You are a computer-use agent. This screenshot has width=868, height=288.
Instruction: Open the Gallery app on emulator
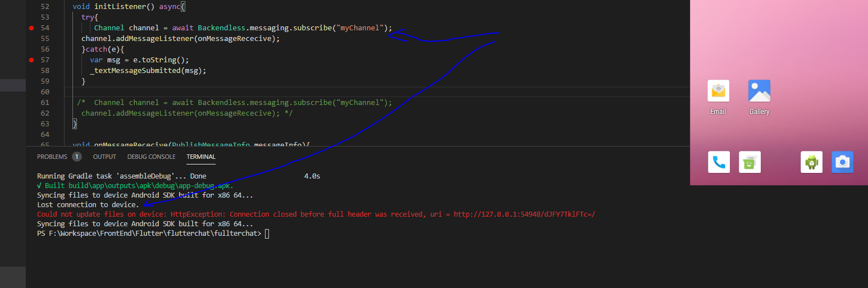pyautogui.click(x=759, y=91)
